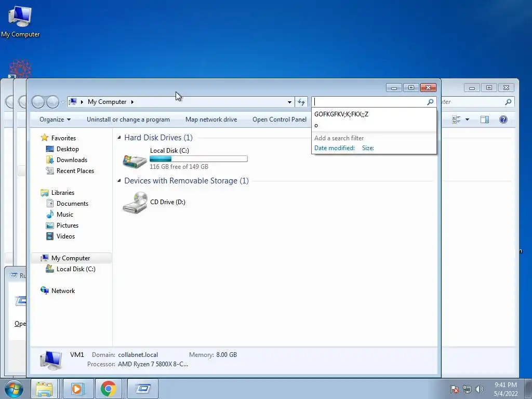The height and width of the screenshot is (399, 532).
Task: Open the Help question mark button
Action: pyautogui.click(x=503, y=119)
